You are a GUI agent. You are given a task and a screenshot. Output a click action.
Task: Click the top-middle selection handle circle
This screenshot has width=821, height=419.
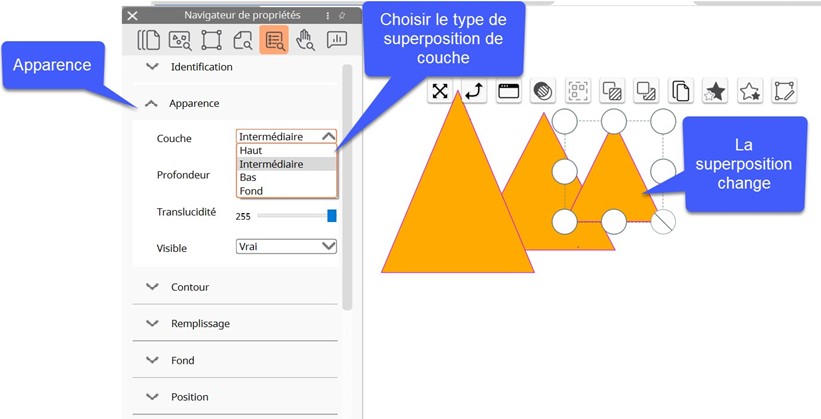tap(614, 122)
